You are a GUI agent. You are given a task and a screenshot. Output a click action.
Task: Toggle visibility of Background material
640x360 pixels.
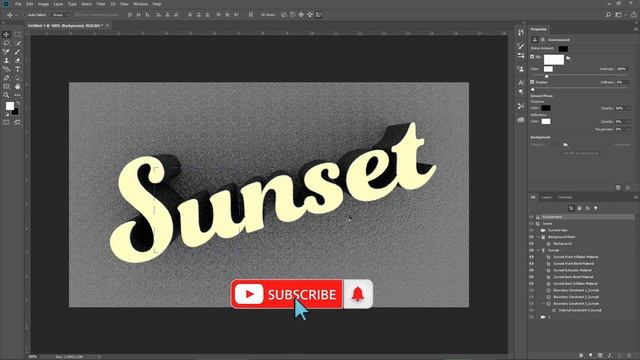coord(531,244)
